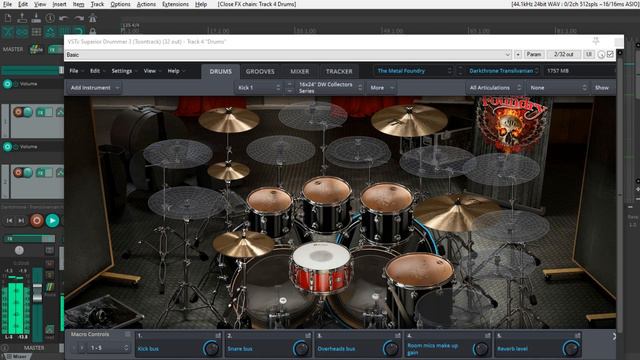
Task: Click the Reverb level macro knob
Action: (x=570, y=348)
